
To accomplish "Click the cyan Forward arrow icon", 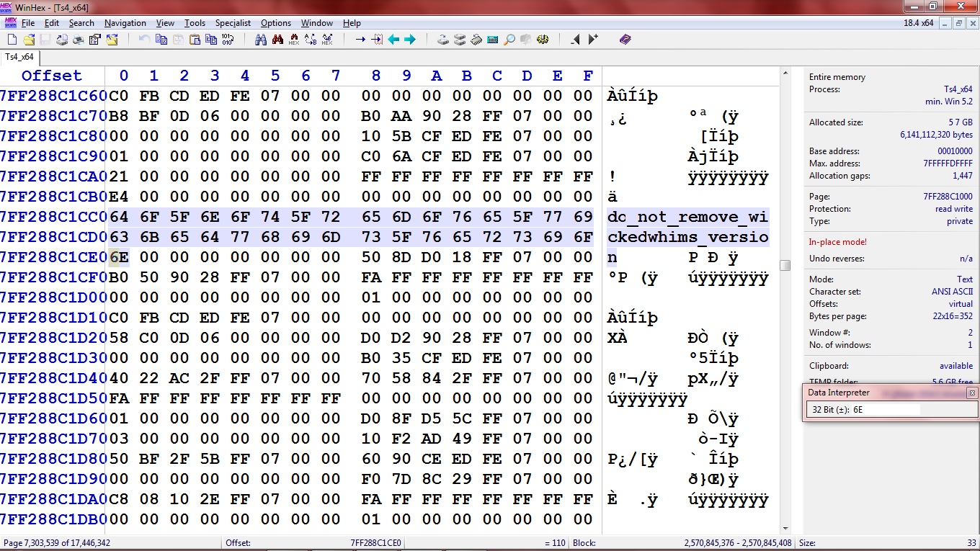I will [410, 40].
